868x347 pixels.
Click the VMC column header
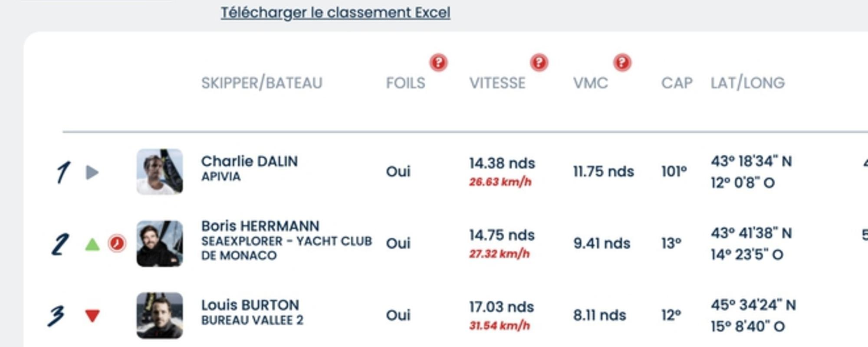click(x=590, y=83)
